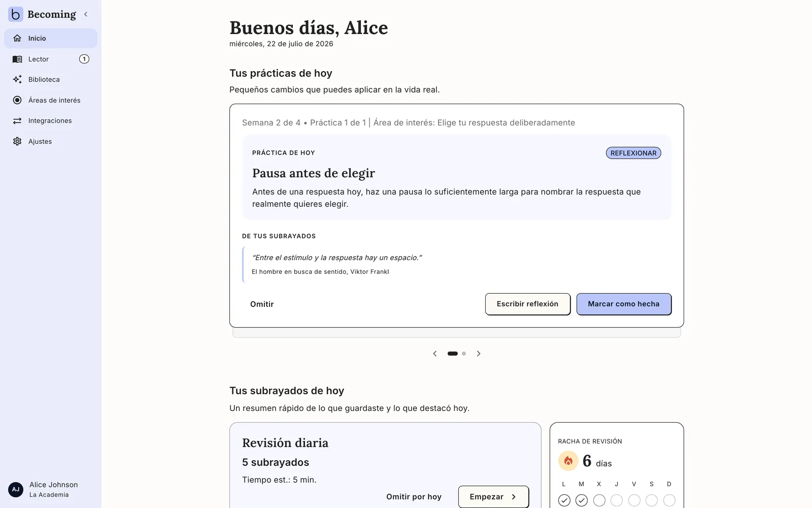Click the Áreas de interés target icon

[x=17, y=100]
